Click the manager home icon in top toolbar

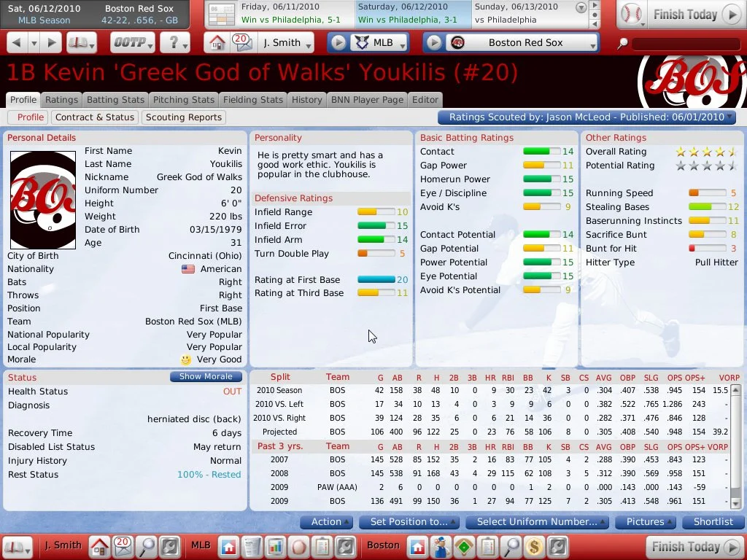coord(217,42)
